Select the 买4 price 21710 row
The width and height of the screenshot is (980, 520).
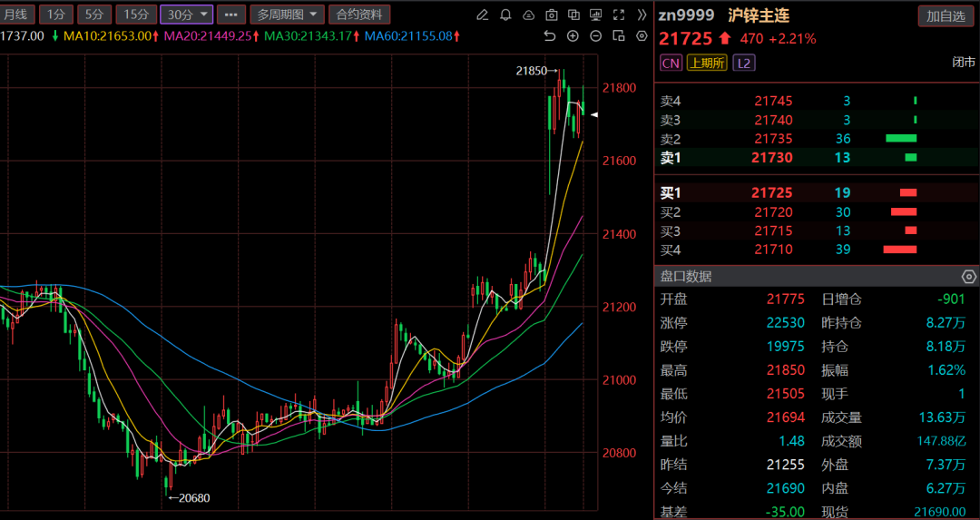[x=817, y=250]
